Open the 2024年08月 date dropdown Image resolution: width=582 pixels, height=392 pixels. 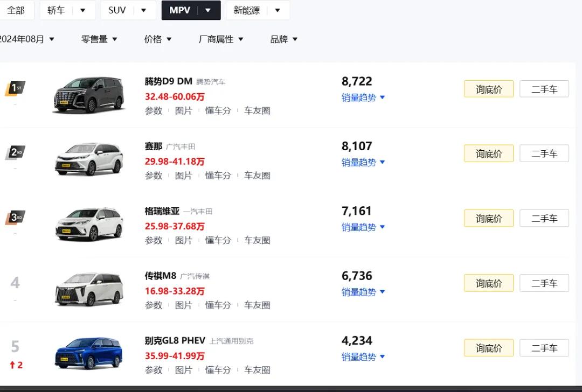(x=26, y=39)
